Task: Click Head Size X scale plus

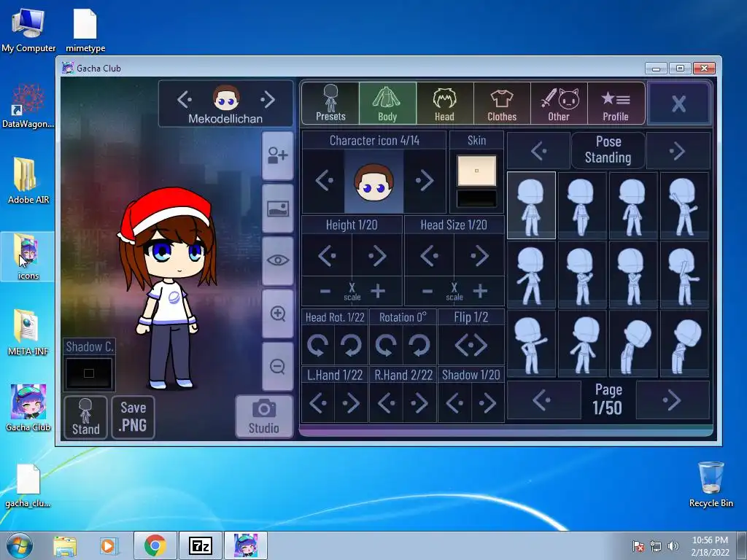Action: point(480,291)
